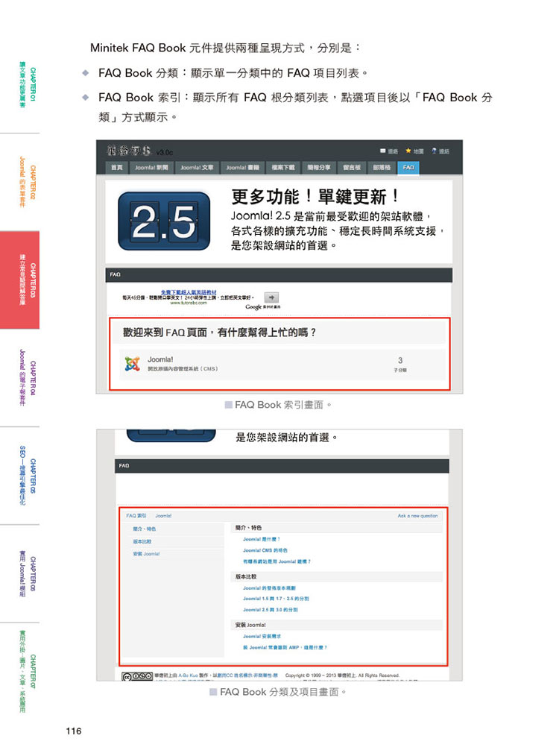The image size is (559, 756).
Task: Click the gray arrow button in the ad banner
Action: click(271, 297)
